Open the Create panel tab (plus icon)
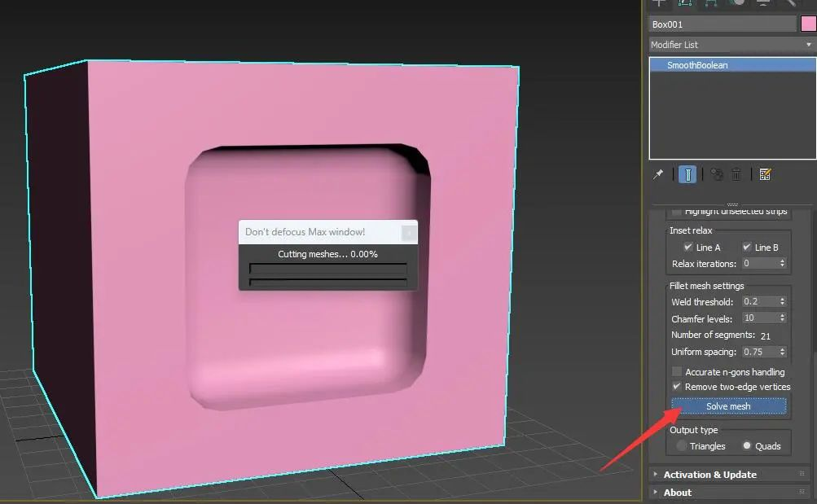 [659, 3]
